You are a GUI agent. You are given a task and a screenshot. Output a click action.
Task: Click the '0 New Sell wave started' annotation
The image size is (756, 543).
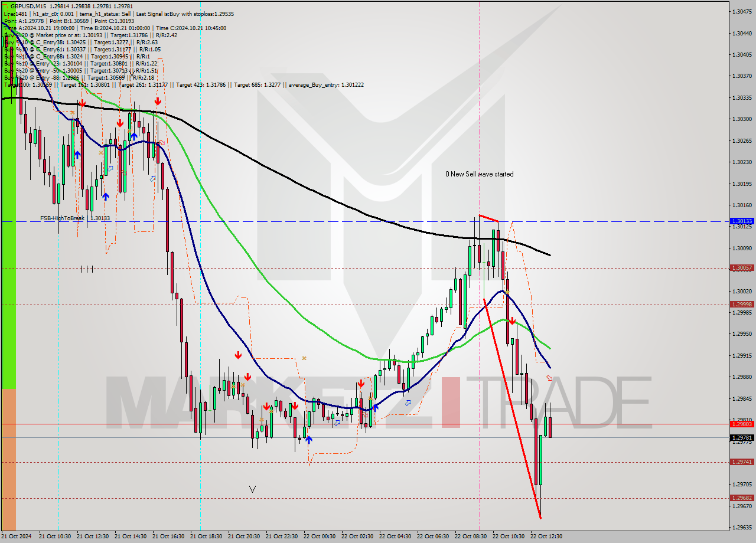480,174
